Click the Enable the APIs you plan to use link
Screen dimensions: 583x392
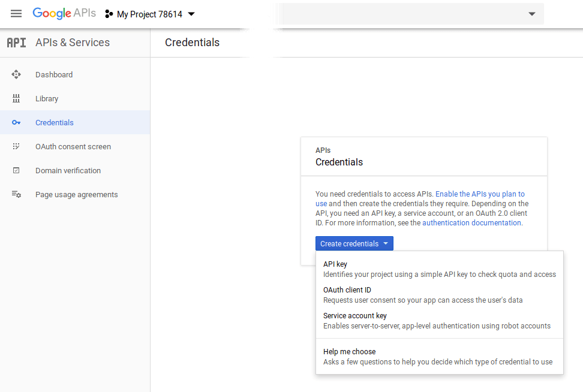pos(480,194)
